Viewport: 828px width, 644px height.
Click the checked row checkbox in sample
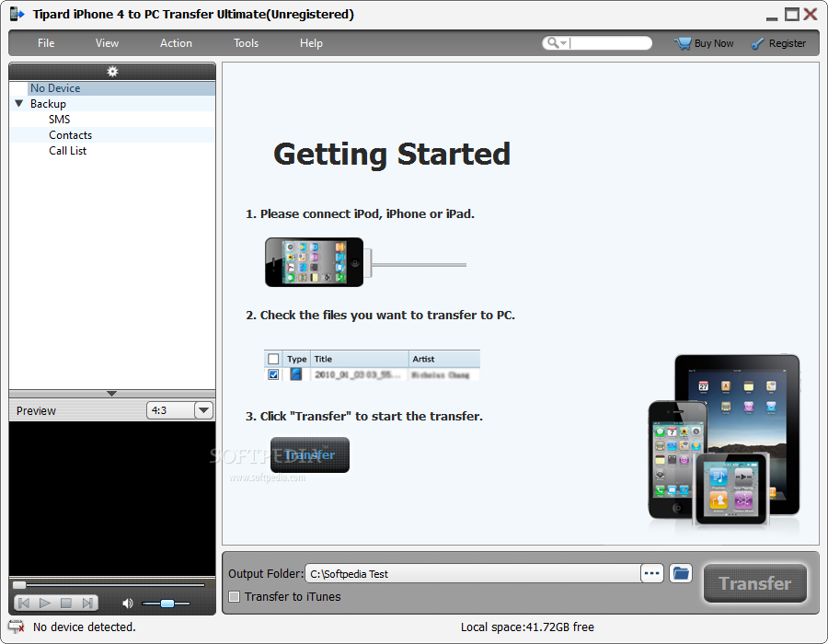273,374
